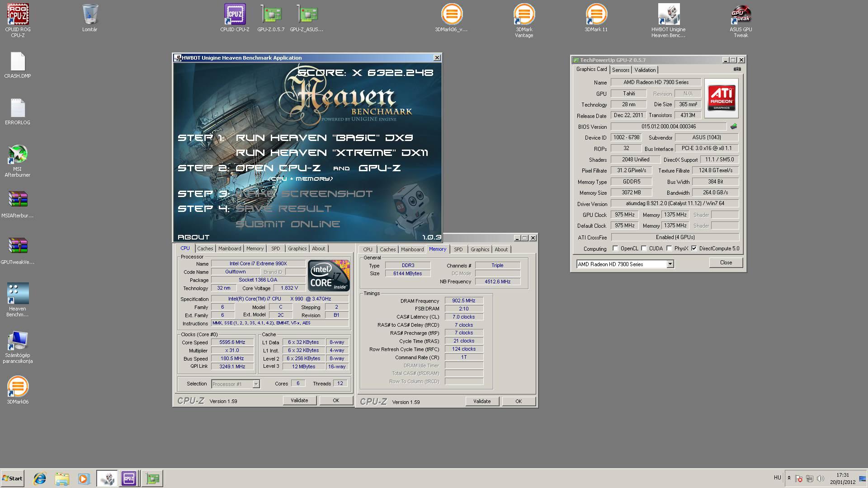
Task: Open HWBOT Unigine Heaven Benchmark desktop icon
Action: tap(668, 20)
